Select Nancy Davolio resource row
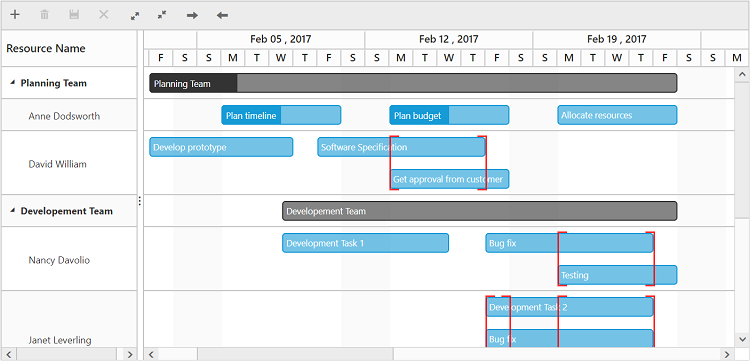The height and width of the screenshot is (361, 750). pos(69,259)
